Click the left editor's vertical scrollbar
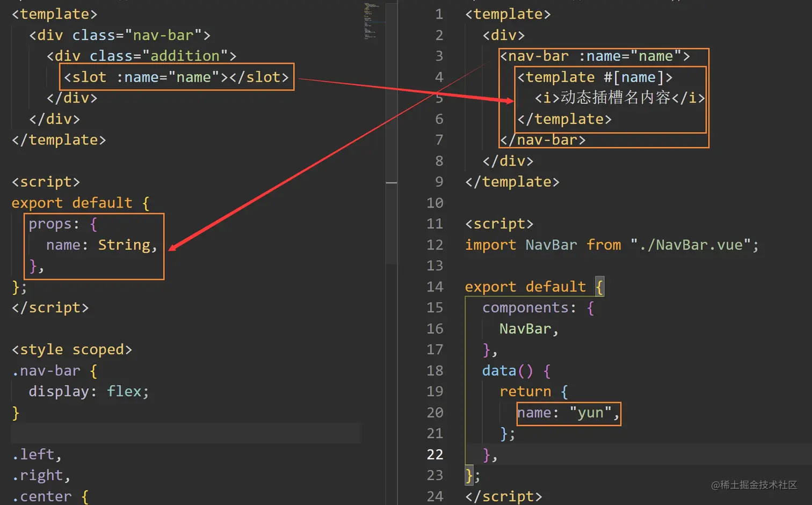Viewport: 812px width, 505px height. (x=392, y=133)
